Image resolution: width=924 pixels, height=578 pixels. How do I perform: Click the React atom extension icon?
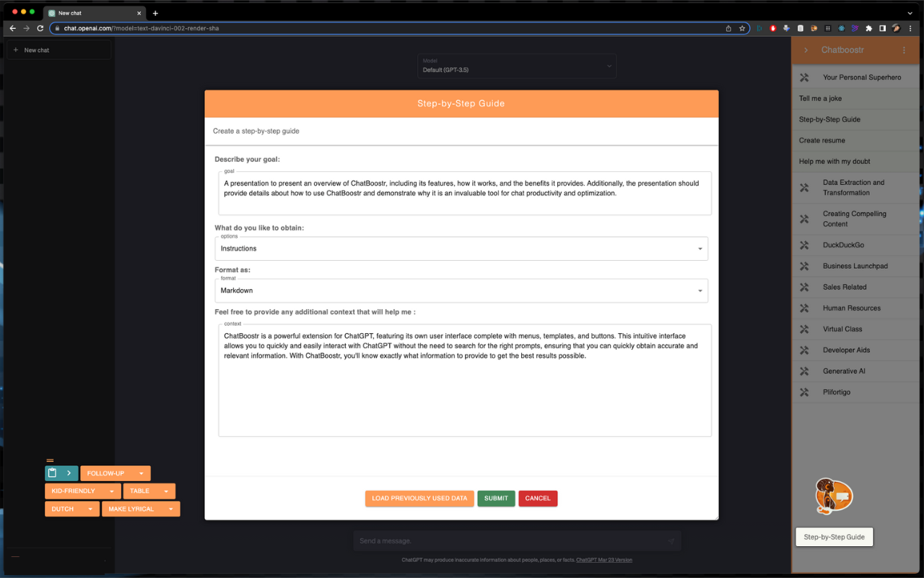point(842,28)
